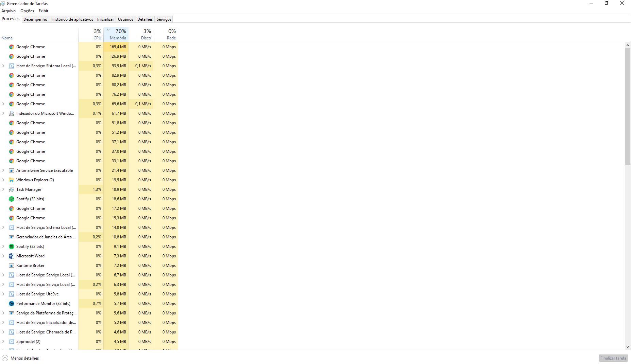
Task: Click the Host de Serviço: Inicializador icon
Action: [12, 323]
